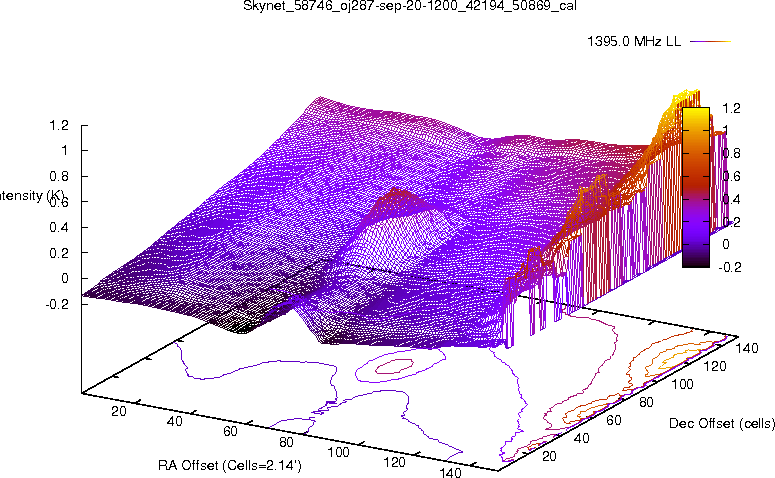This screenshot has width=775, height=478.
Task: Click the legend line sample beside 1395.0 MHz LL
Action: pyautogui.click(x=710, y=42)
